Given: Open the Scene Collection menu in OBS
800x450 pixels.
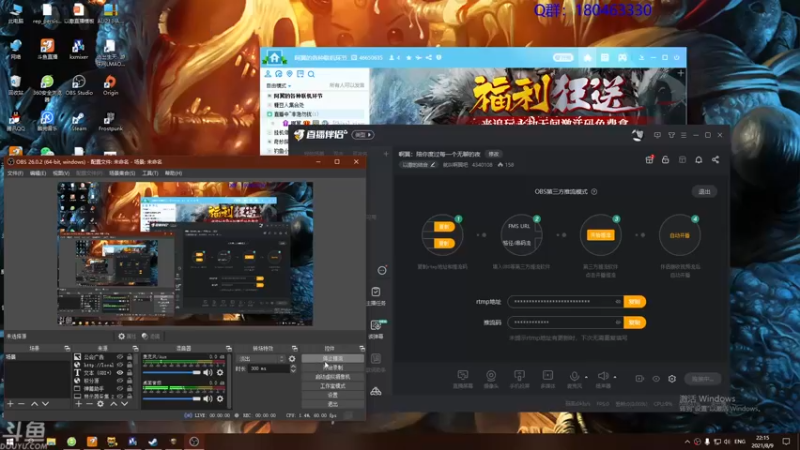Looking at the screenshot, I should [122, 173].
